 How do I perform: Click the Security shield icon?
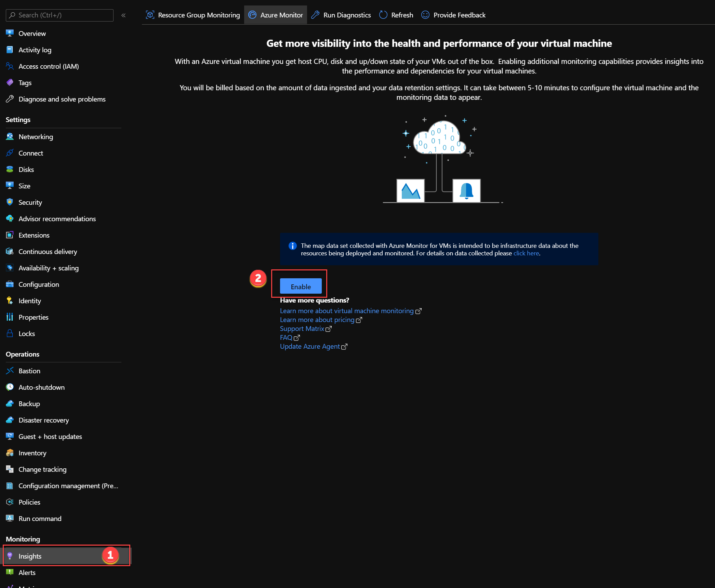pos(10,202)
